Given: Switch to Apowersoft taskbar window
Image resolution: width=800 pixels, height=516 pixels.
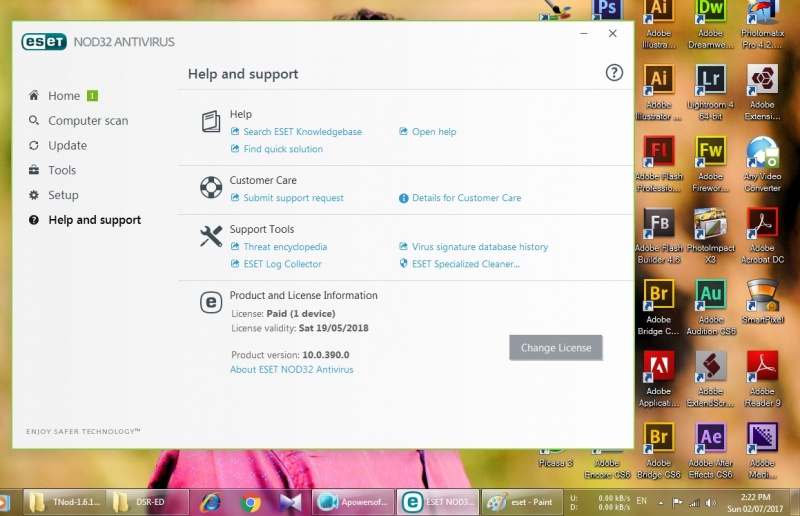Looking at the screenshot, I should [x=353, y=502].
